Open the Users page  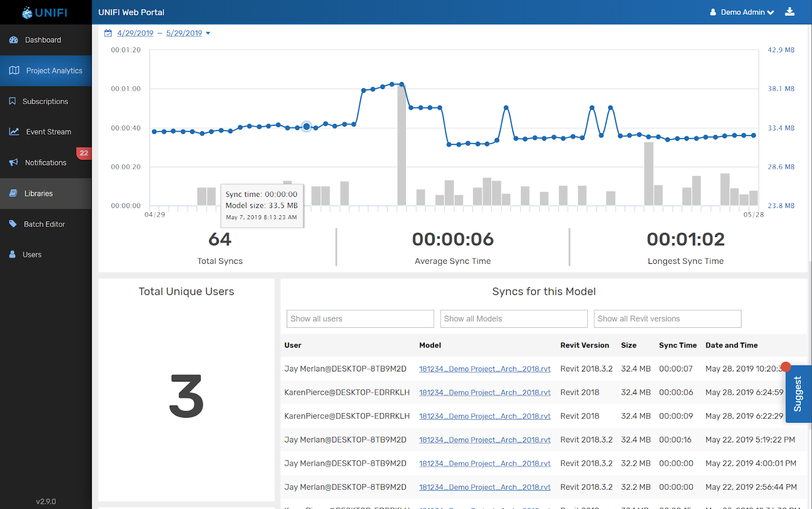(x=46, y=255)
